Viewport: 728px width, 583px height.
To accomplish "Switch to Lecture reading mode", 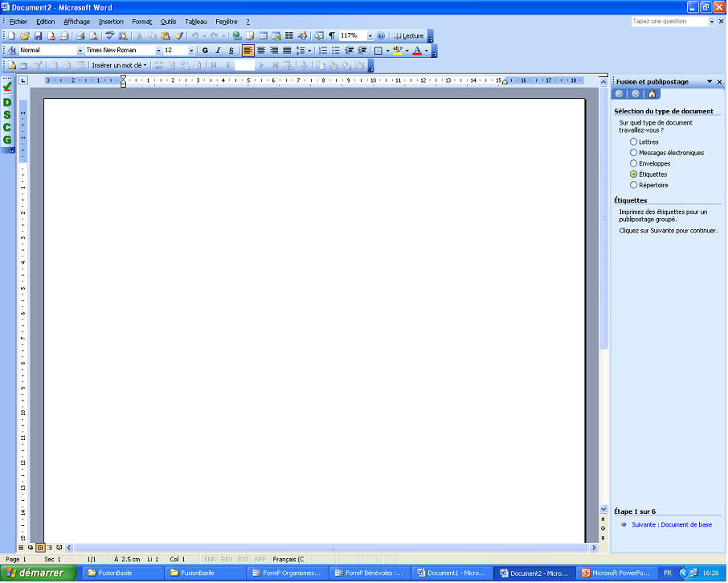I will (408, 35).
